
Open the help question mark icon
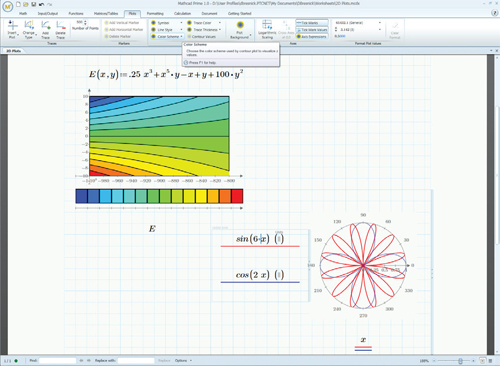coord(495,13)
